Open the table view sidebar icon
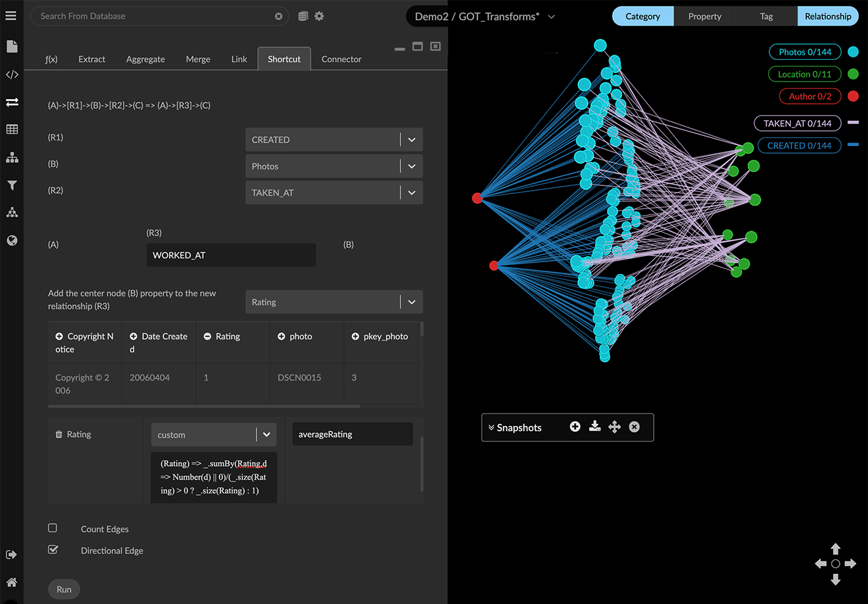Image resolution: width=868 pixels, height=604 pixels. [12, 129]
